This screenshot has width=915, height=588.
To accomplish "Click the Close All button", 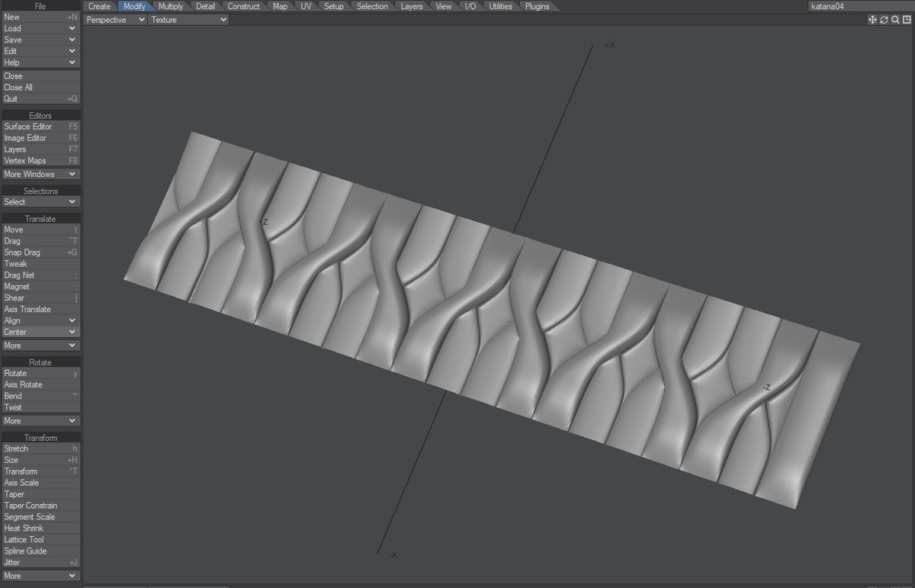I will coord(40,88).
